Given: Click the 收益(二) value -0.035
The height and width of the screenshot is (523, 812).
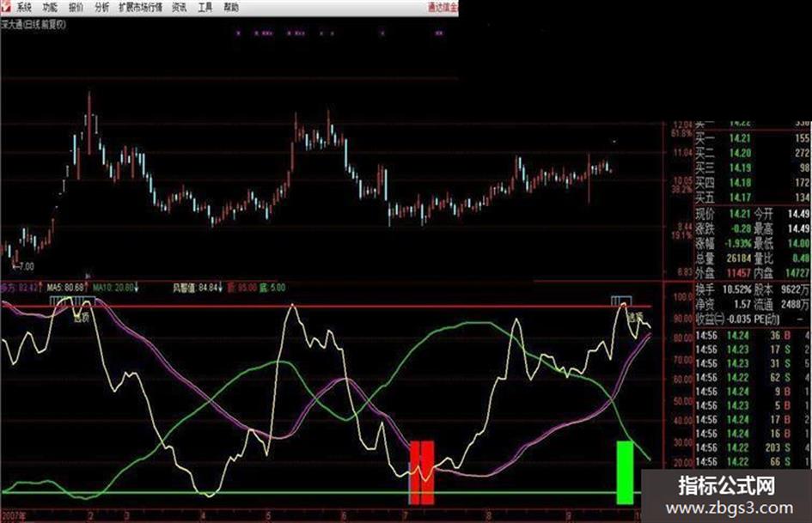Looking at the screenshot, I should (740, 319).
